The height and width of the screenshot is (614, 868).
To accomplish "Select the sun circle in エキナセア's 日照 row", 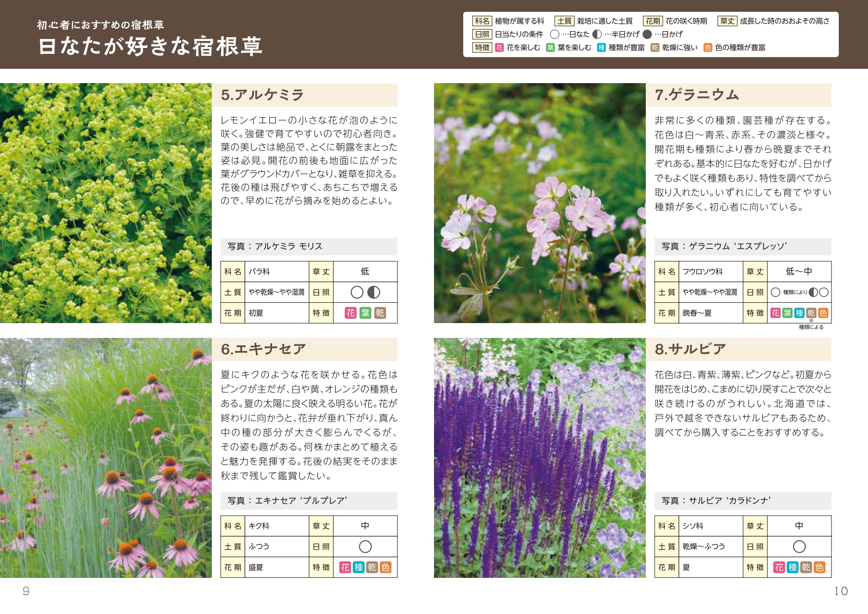I will [x=365, y=547].
